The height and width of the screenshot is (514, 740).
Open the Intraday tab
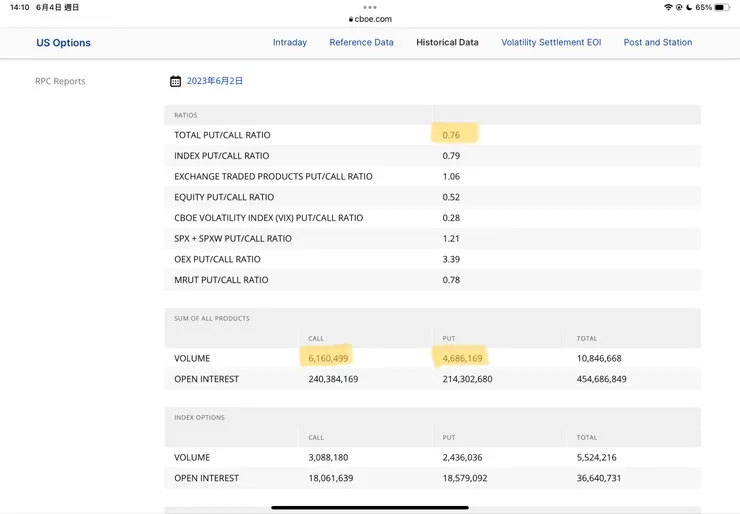click(x=290, y=43)
